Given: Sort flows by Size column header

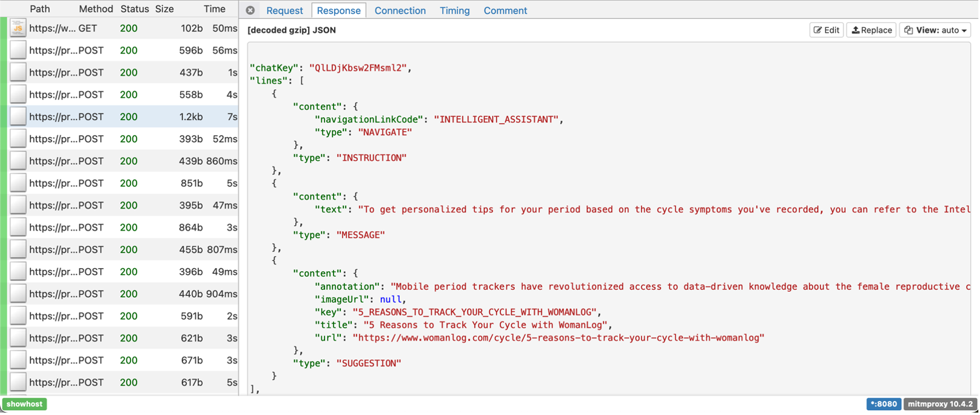Looking at the screenshot, I should 164,8.
